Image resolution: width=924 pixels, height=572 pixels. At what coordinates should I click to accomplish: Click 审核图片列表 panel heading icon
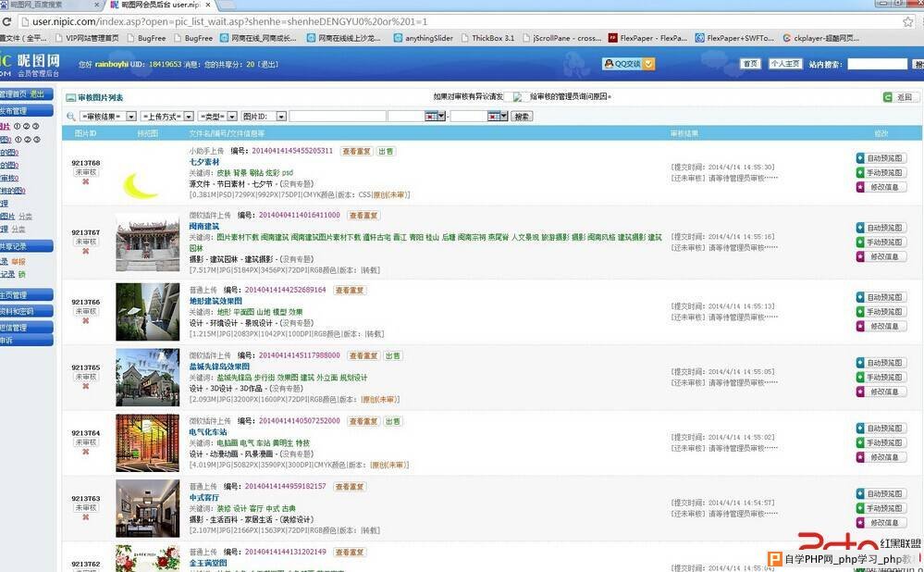[x=70, y=98]
